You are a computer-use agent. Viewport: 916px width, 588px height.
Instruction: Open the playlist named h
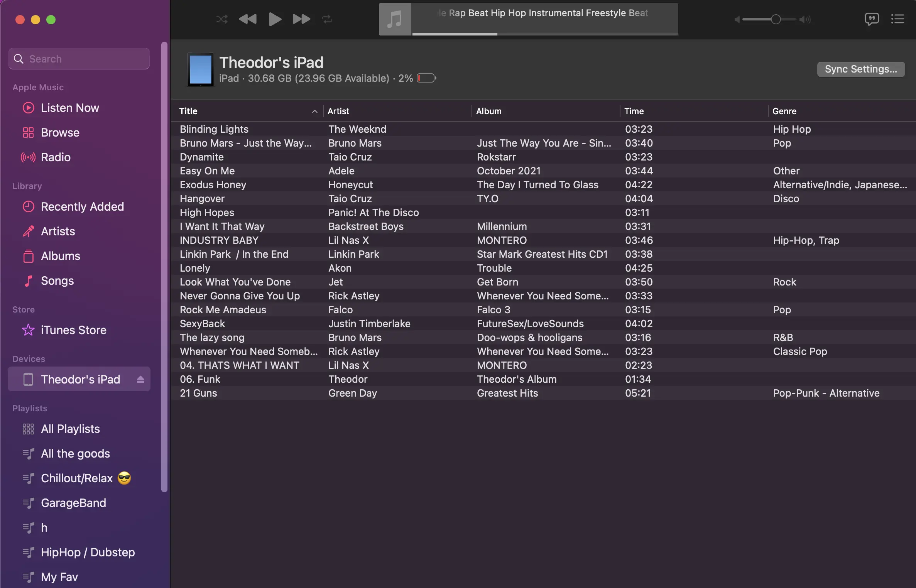[79, 527]
